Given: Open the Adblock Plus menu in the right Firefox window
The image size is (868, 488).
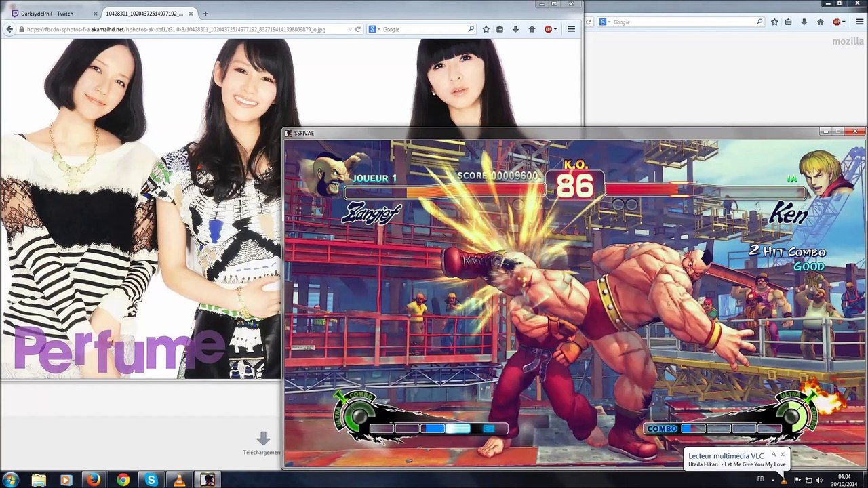Looking at the screenshot, I should [x=839, y=22].
